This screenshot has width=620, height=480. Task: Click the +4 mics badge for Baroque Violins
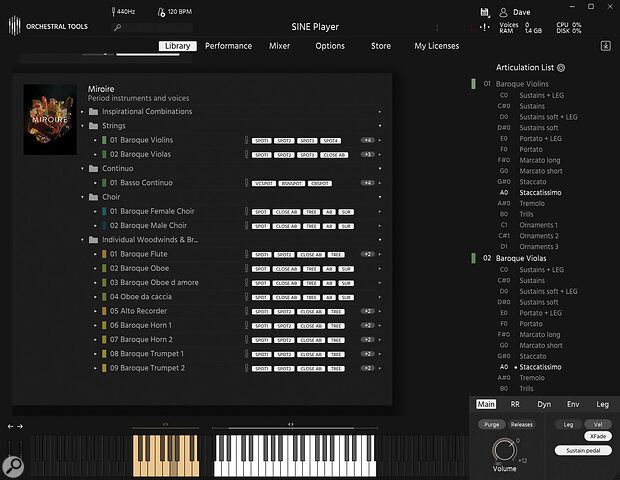click(x=367, y=140)
